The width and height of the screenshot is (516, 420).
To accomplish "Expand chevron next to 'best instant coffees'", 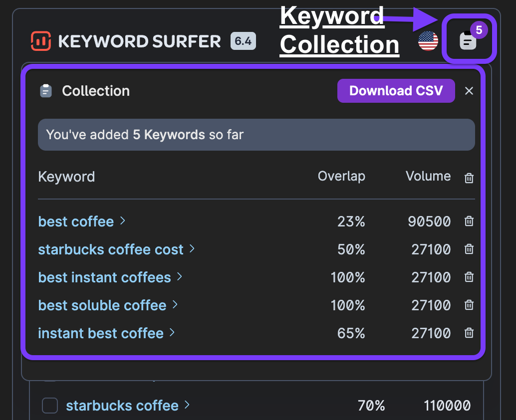I will point(180,277).
